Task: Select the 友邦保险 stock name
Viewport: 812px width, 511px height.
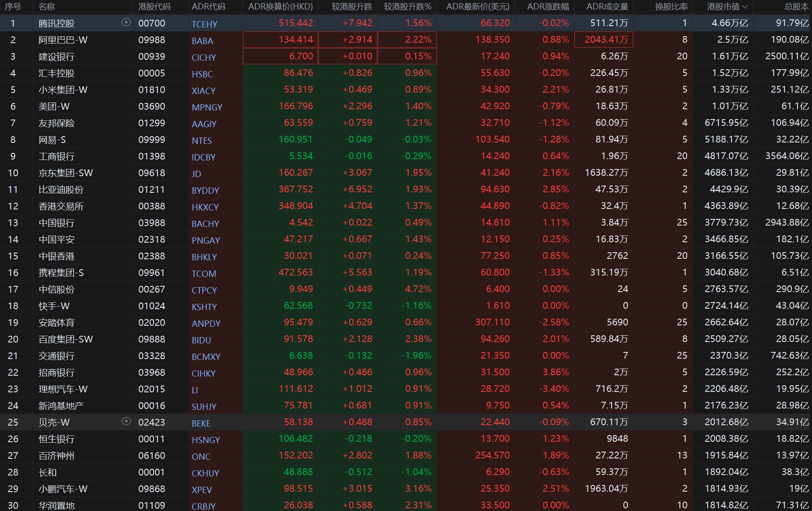Action: click(x=57, y=123)
